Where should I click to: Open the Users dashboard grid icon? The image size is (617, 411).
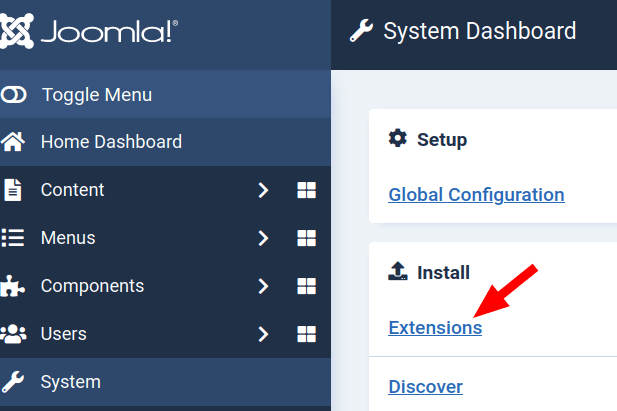(x=306, y=334)
